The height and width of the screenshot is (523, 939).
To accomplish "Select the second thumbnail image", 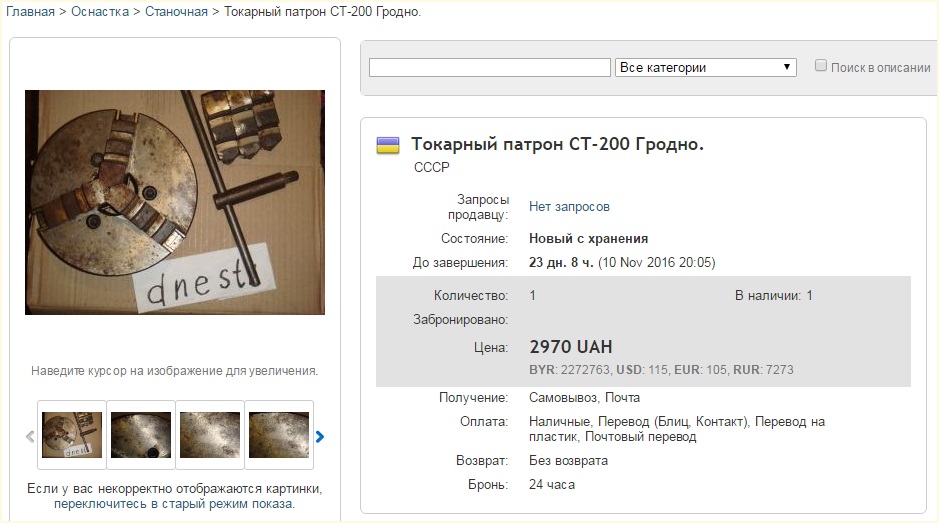I will coord(141,435).
